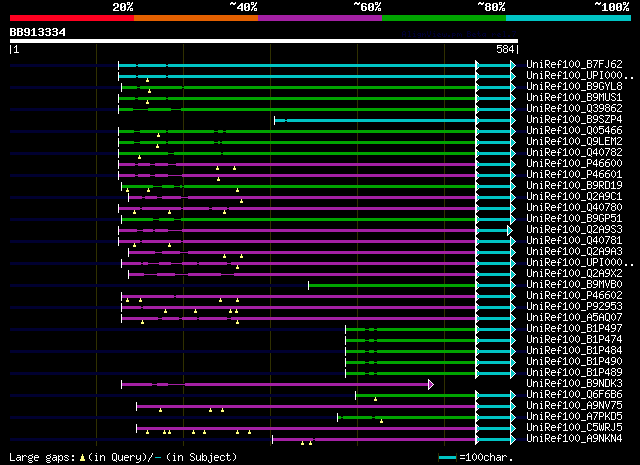Open the UniRef100_Q2A9X2 hit
Viewport: 640px width, 465px height.
(574, 274)
